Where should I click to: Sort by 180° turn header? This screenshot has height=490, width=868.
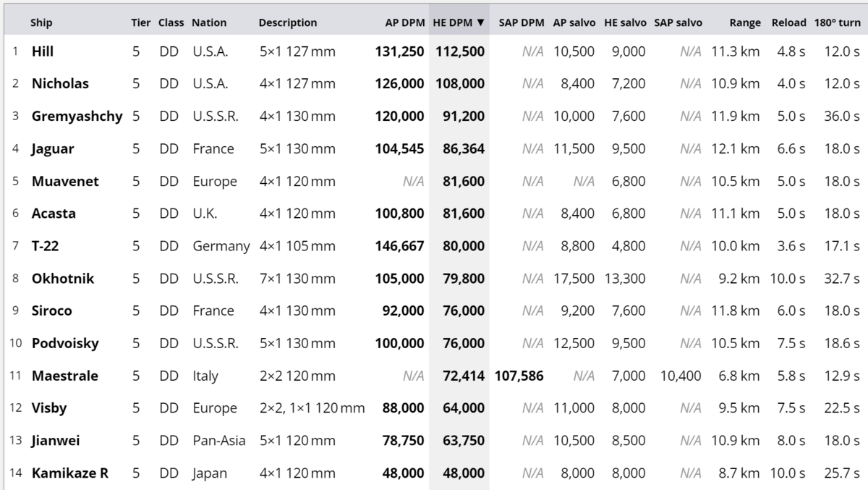click(x=837, y=22)
